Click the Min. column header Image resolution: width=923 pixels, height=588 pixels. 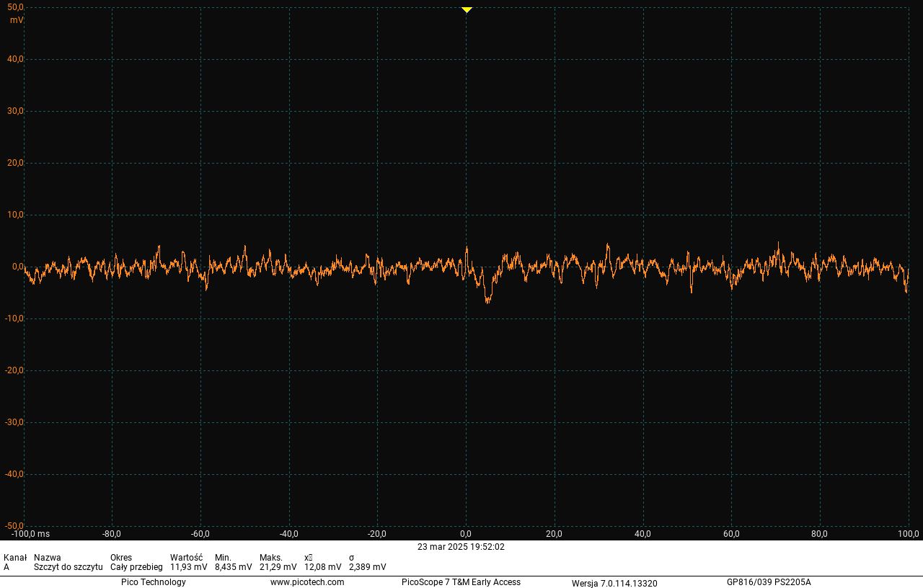tap(223, 558)
